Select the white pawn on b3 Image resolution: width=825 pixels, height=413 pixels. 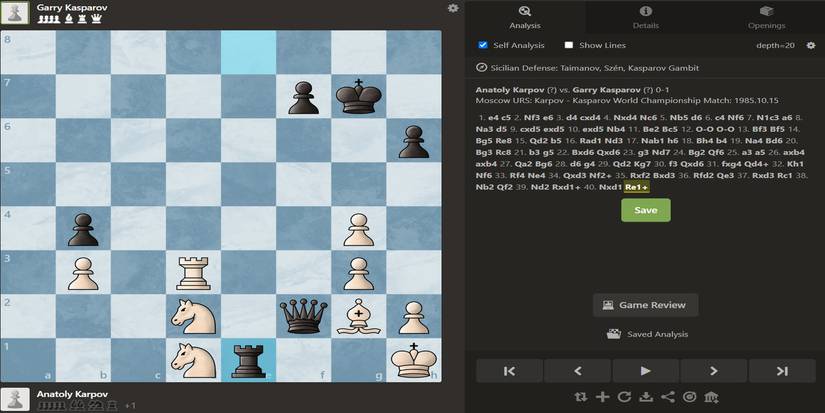point(83,273)
